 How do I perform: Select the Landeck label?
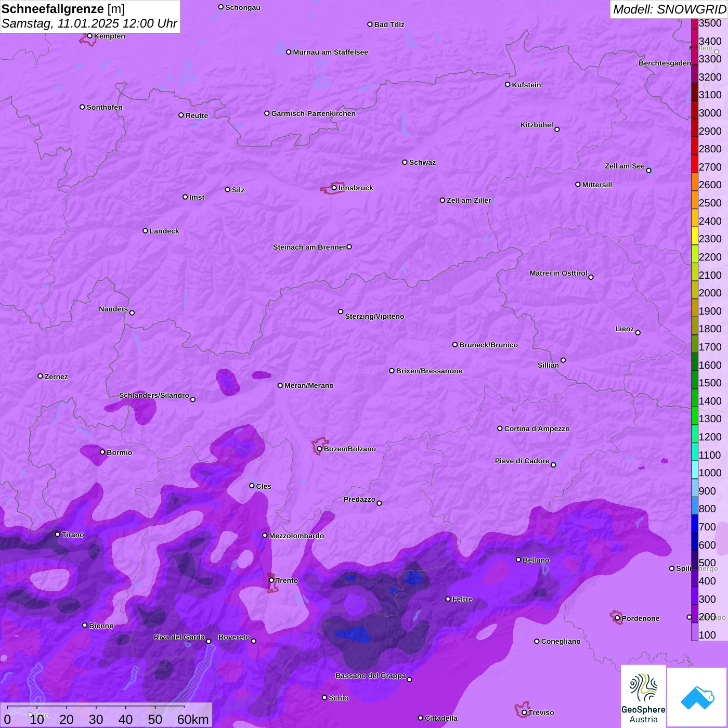pos(164,231)
